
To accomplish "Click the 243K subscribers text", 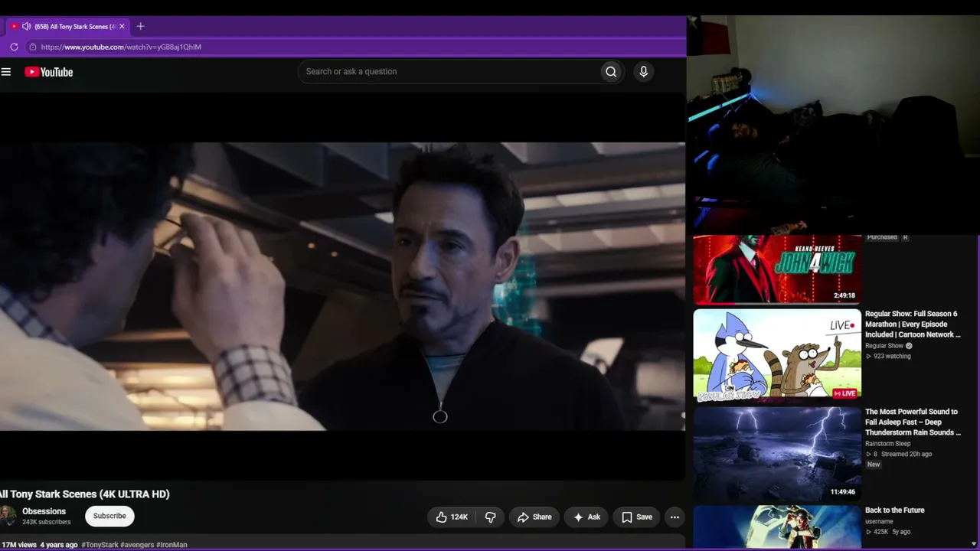I will pyautogui.click(x=47, y=522).
